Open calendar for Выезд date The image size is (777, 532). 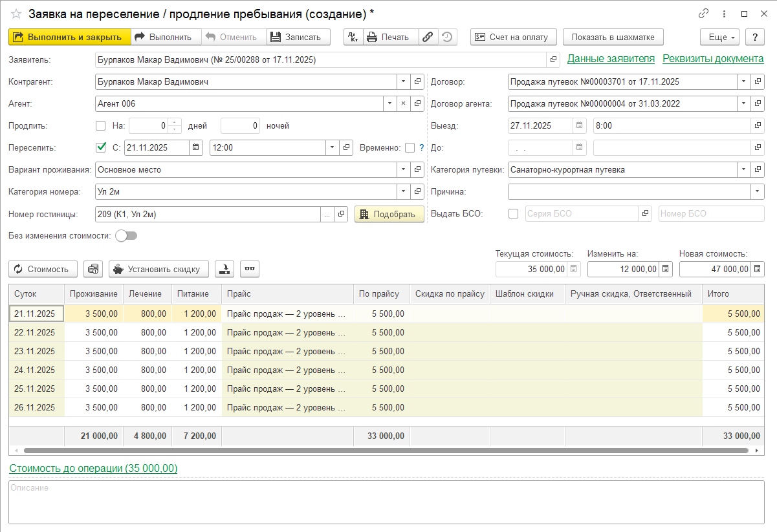click(580, 126)
